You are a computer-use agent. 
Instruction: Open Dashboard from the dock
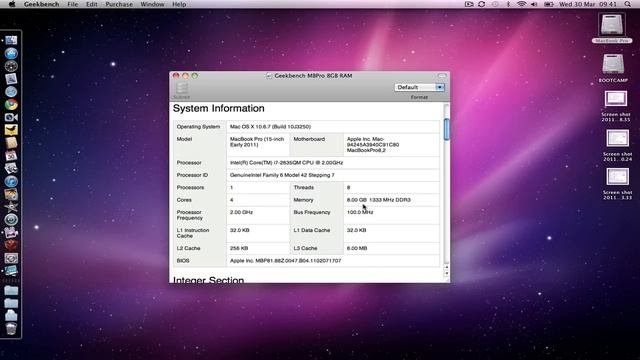click(11, 66)
